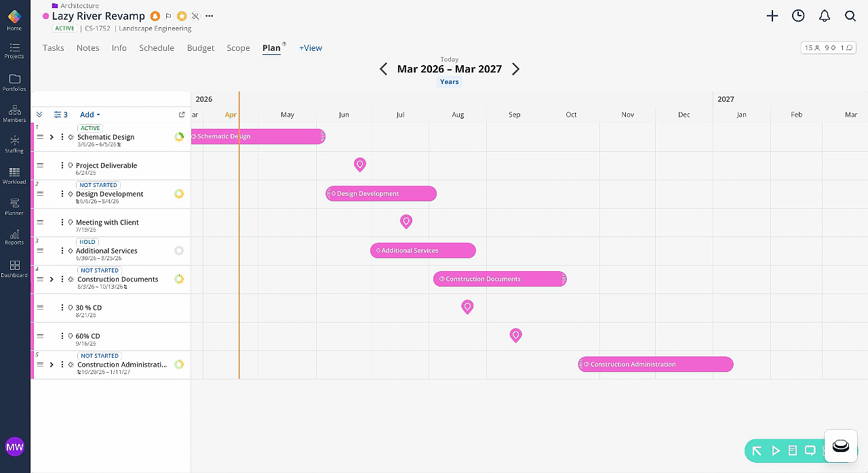Click the filter settings icon showing 3
The image size is (868, 473).
(60, 115)
